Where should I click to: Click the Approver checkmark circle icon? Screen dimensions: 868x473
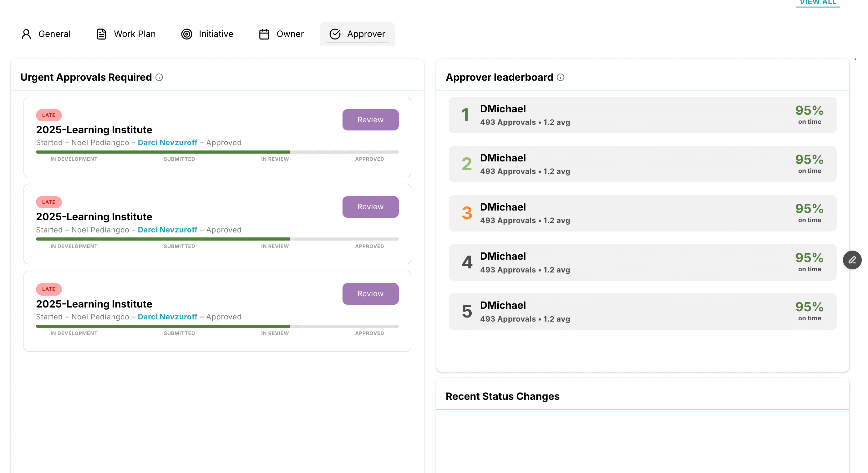[x=335, y=34]
